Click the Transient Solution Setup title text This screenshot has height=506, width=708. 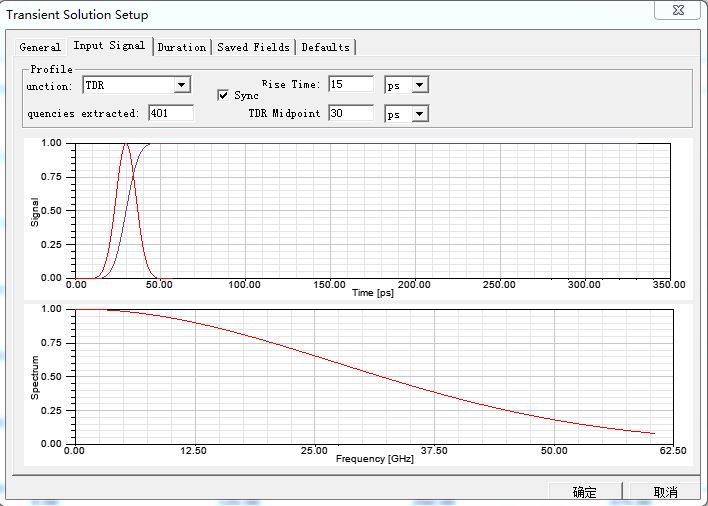[x=77, y=14]
